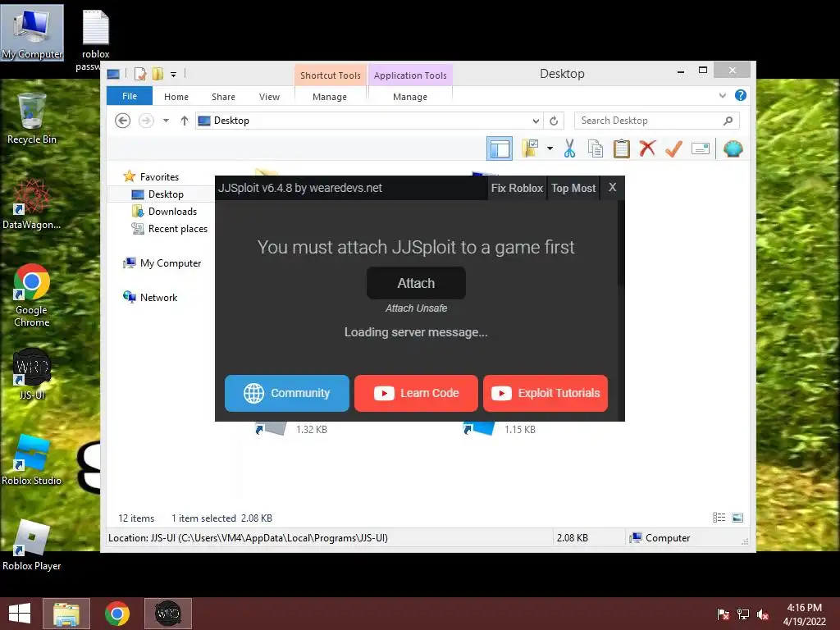Expand the ribbon with the chevron
Screen dimensions: 840x630
pyautogui.click(x=722, y=95)
